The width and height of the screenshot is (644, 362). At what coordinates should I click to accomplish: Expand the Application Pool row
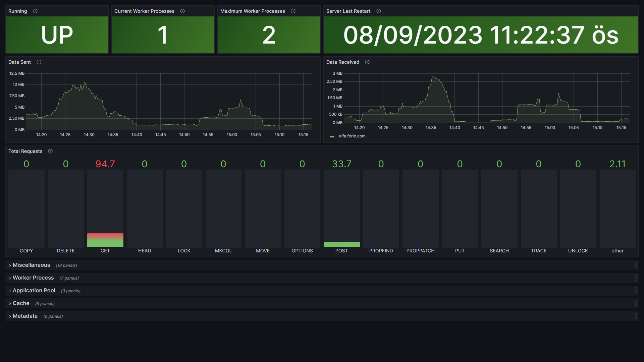tap(34, 291)
